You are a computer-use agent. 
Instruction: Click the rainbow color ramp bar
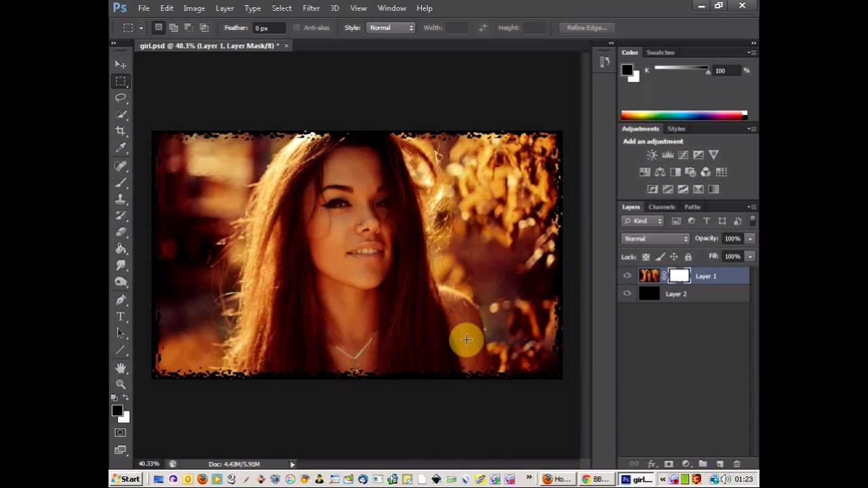(684, 115)
